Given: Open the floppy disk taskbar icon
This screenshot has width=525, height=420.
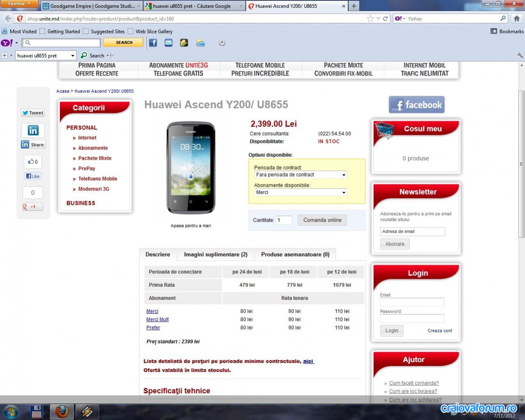Looking at the screenshot, I should 37,411.
